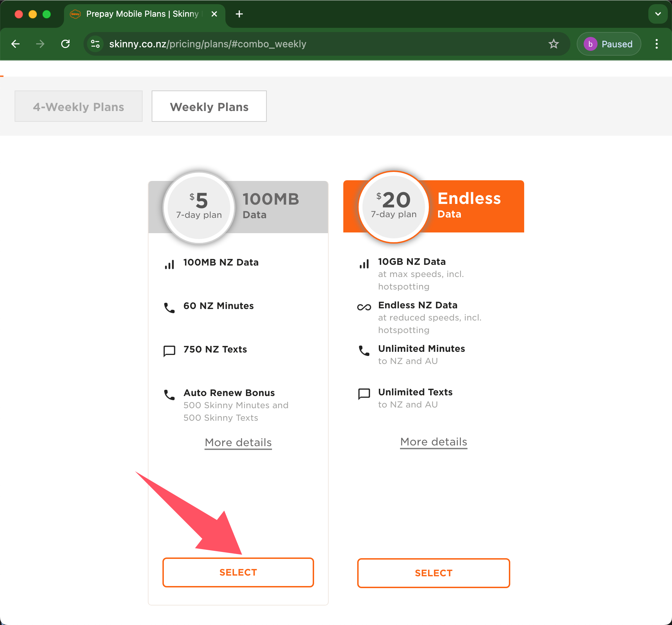Click the 'Endless NZ Data' text
This screenshot has width=672, height=625.
(x=418, y=305)
